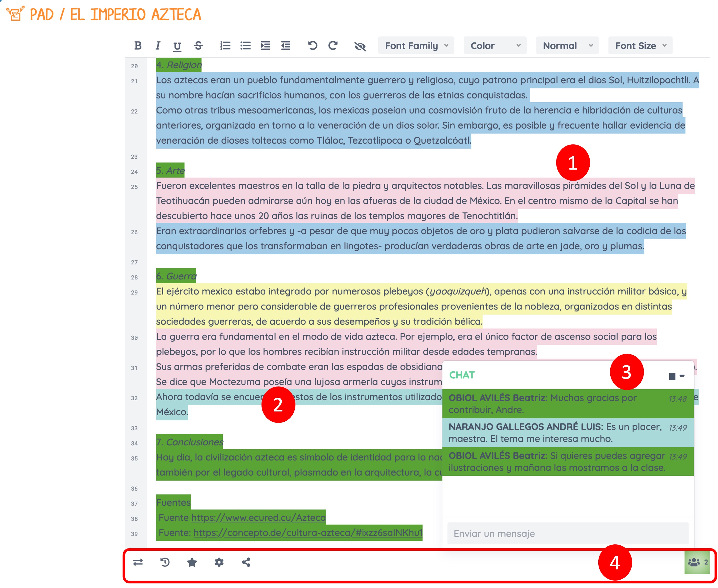Decrease indent of selected text
The width and height of the screenshot is (718, 588).
[286, 45]
